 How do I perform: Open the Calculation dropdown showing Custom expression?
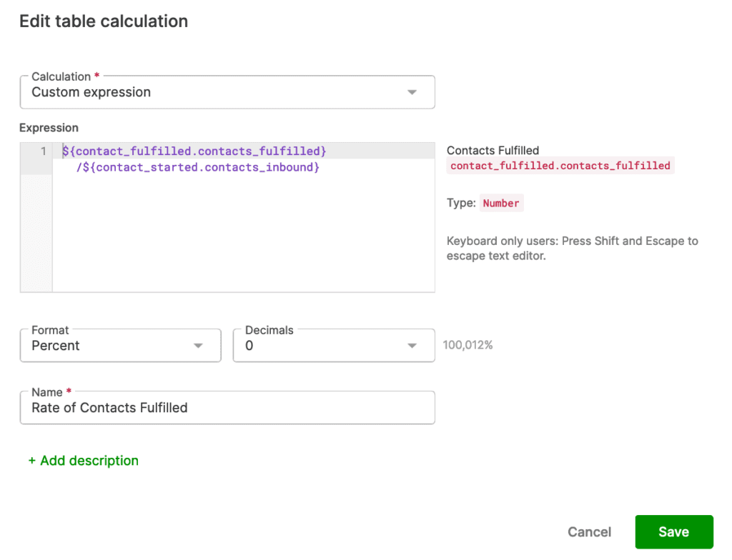click(227, 92)
